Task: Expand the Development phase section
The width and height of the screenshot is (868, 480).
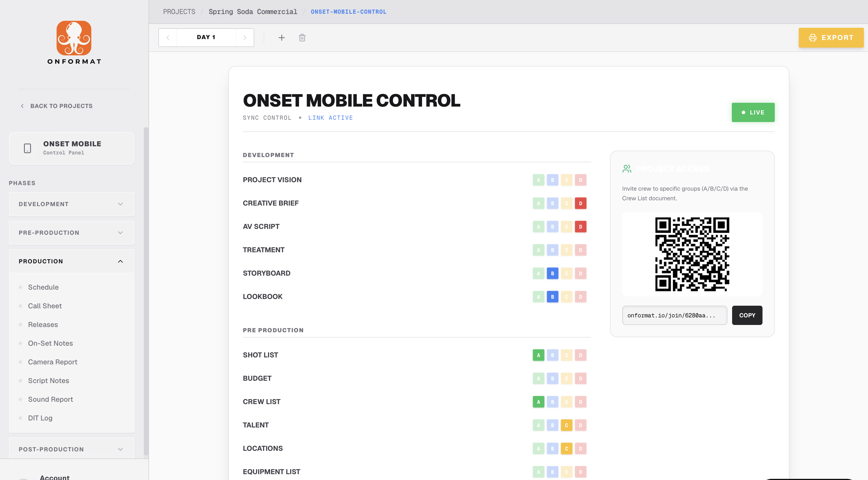Action: pos(71,204)
